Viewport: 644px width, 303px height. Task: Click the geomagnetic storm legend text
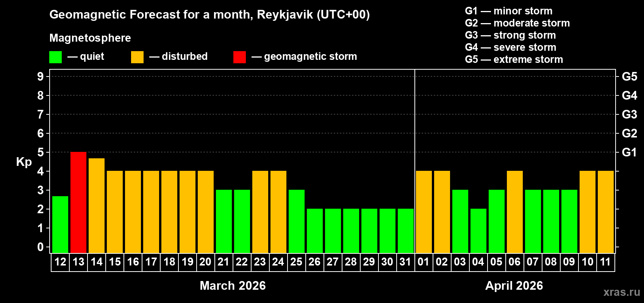pyautogui.click(x=311, y=56)
